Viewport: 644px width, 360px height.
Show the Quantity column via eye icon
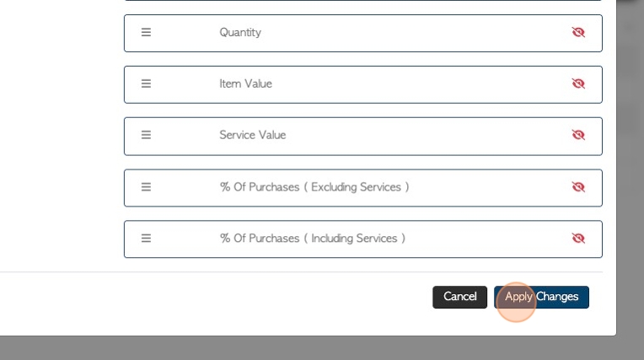tap(578, 32)
